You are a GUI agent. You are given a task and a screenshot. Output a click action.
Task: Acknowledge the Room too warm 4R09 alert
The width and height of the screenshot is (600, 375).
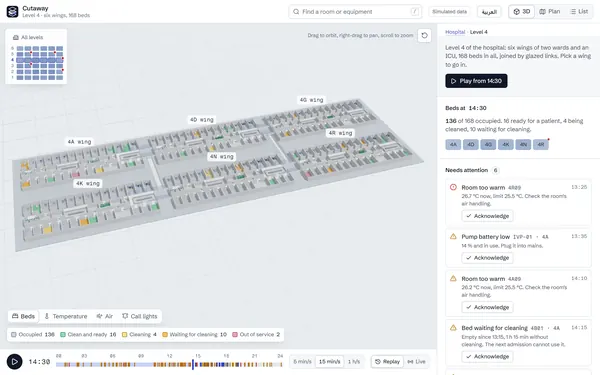click(487, 216)
